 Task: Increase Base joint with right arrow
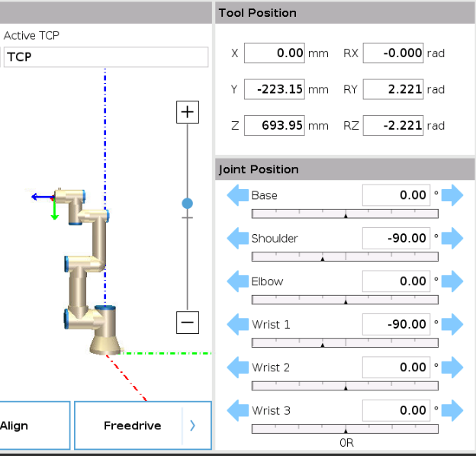click(452, 195)
